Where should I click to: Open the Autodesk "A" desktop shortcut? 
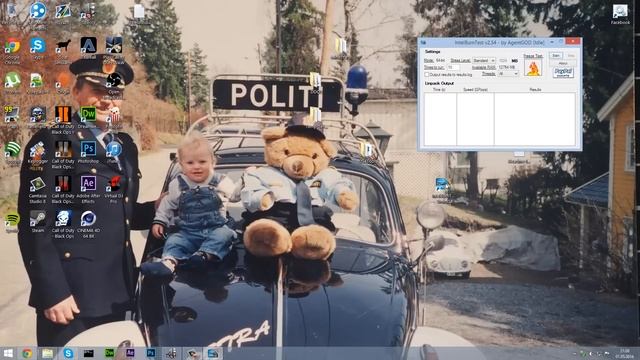(x=88, y=48)
